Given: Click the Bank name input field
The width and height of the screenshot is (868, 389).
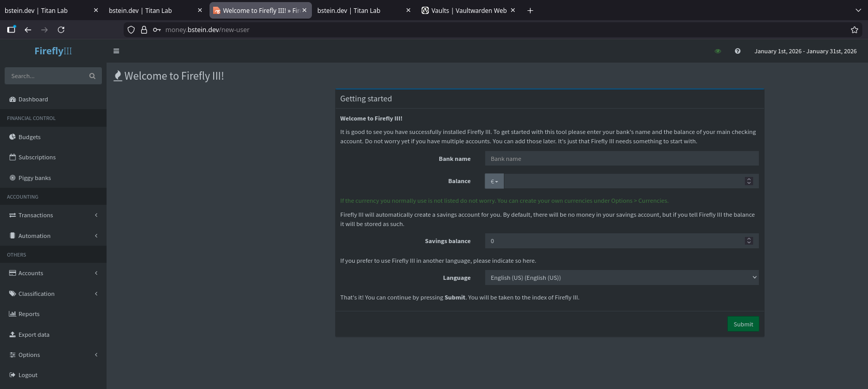Looking at the screenshot, I should click(x=621, y=159).
